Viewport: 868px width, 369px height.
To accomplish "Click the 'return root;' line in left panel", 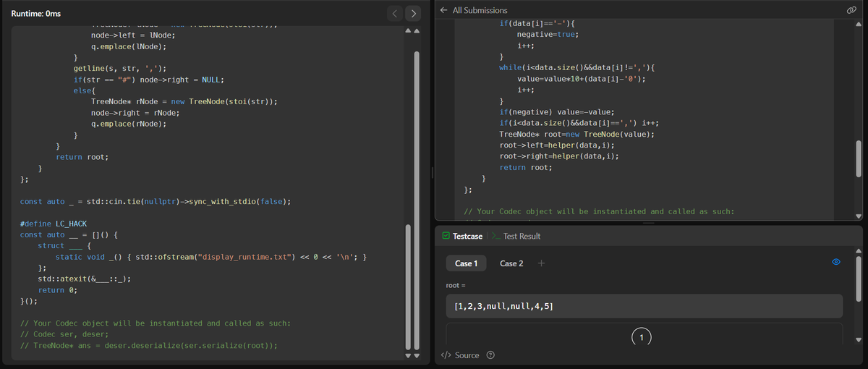I will coord(82,157).
